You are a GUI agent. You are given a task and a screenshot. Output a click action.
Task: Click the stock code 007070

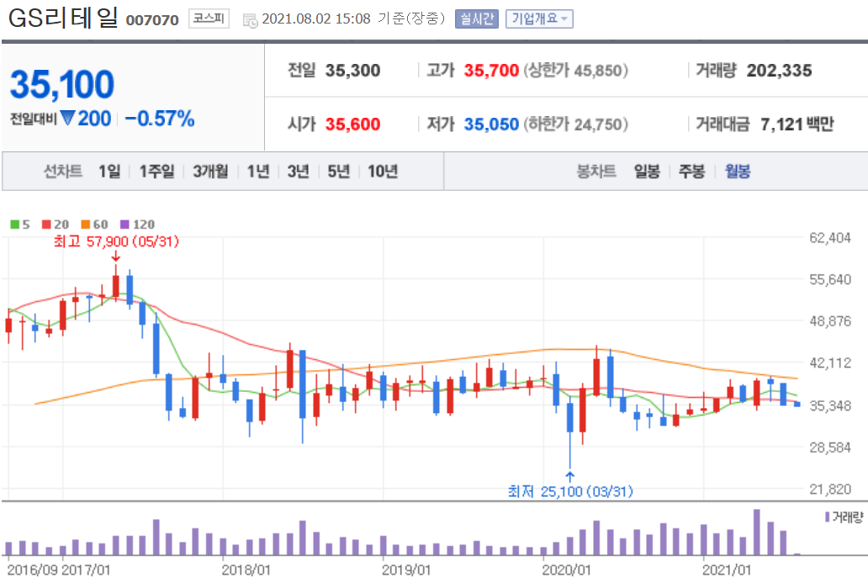point(152,20)
